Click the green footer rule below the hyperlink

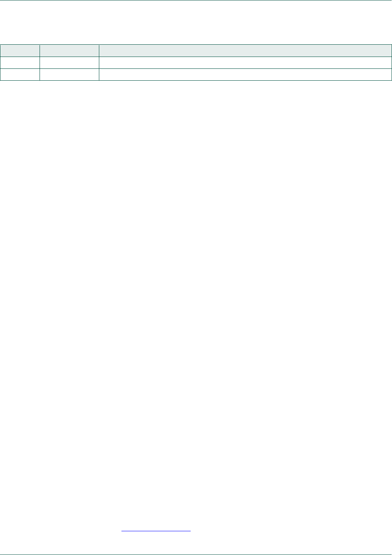point(196,554)
